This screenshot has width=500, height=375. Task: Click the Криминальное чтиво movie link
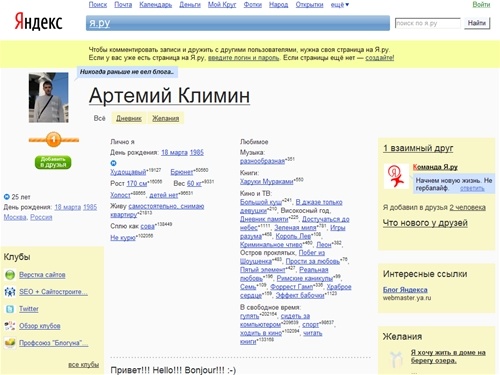tap(271, 245)
